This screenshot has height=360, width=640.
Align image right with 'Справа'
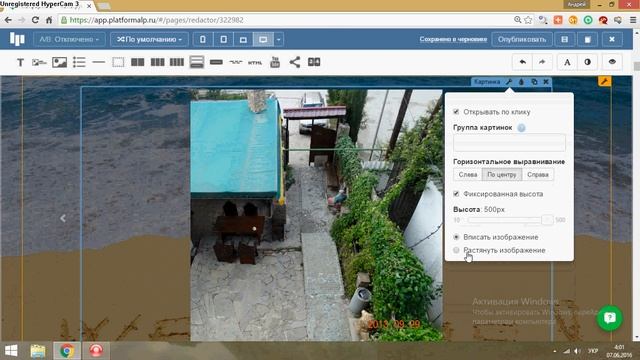tap(538, 174)
